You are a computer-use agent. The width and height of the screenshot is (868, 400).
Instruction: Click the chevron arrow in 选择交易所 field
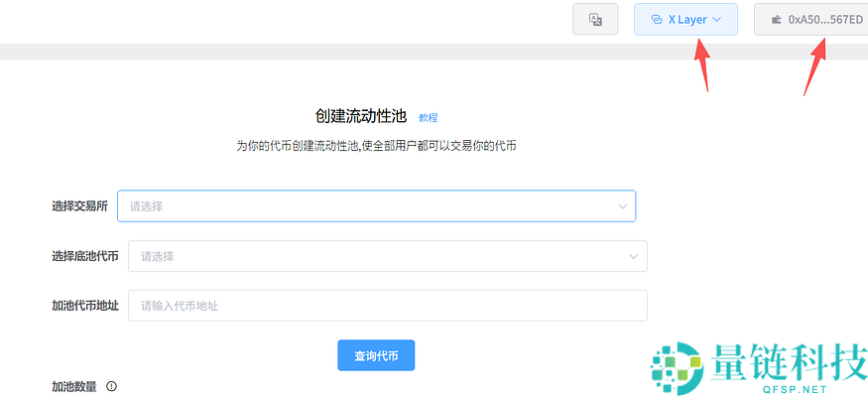tap(622, 206)
